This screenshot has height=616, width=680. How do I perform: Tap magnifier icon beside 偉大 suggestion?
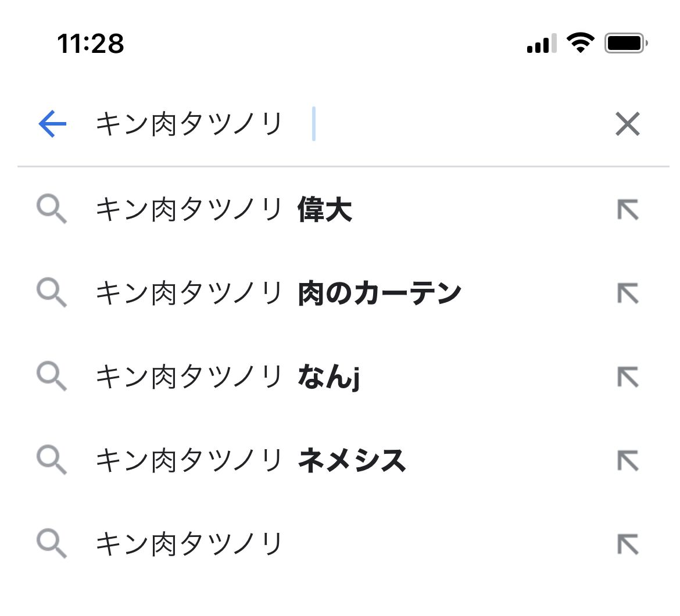pyautogui.click(x=52, y=210)
